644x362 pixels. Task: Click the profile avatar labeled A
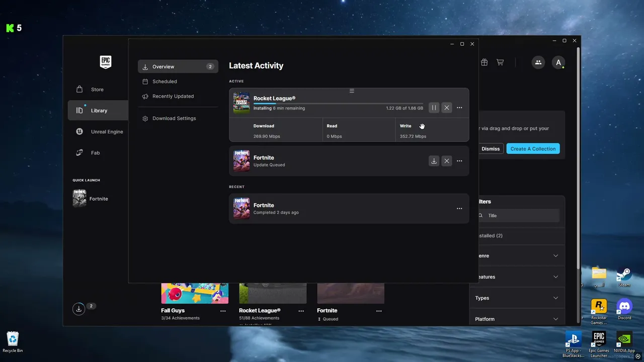point(558,62)
